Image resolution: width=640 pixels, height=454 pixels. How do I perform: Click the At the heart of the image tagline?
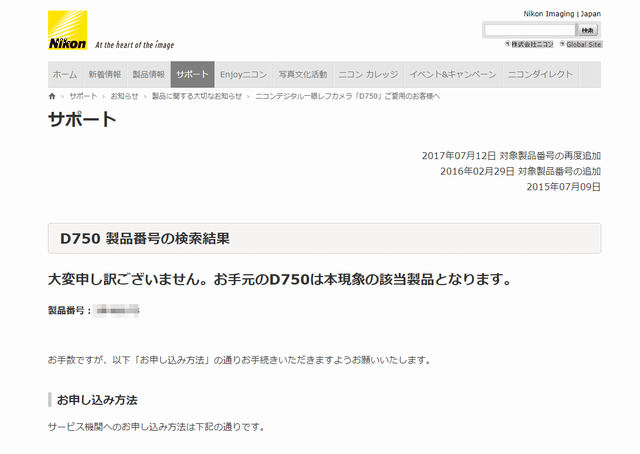click(x=135, y=45)
